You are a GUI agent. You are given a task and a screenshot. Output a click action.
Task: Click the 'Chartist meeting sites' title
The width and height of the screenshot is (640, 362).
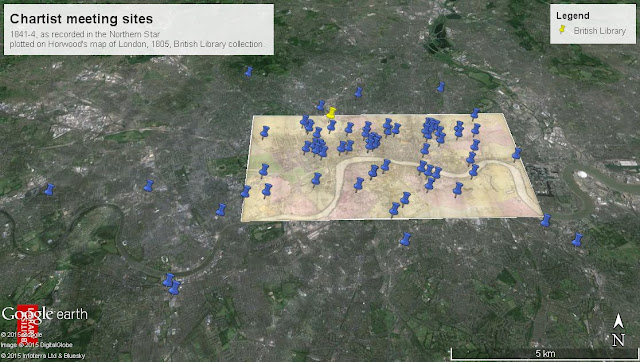[x=81, y=19]
